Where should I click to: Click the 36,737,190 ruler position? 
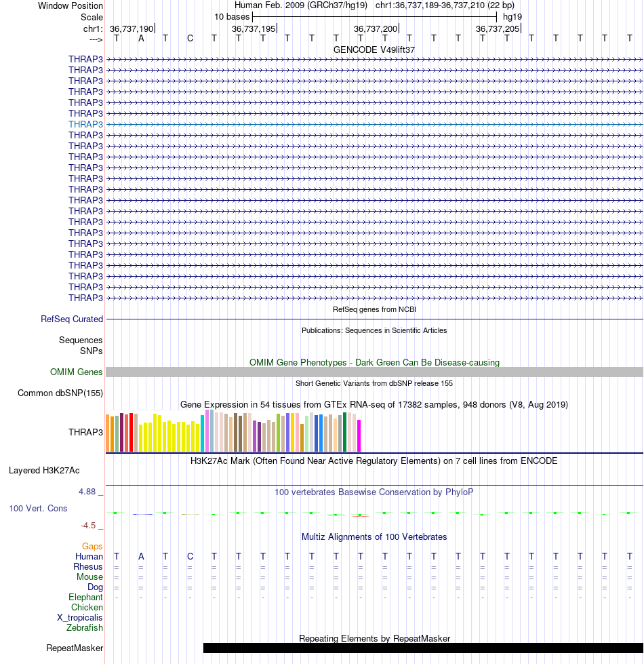click(132, 28)
